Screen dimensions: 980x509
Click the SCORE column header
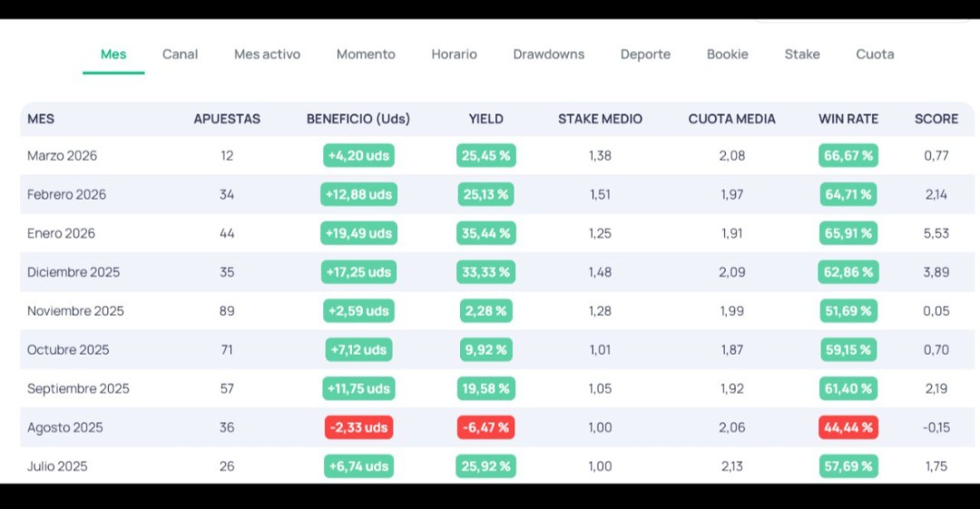pos(936,119)
